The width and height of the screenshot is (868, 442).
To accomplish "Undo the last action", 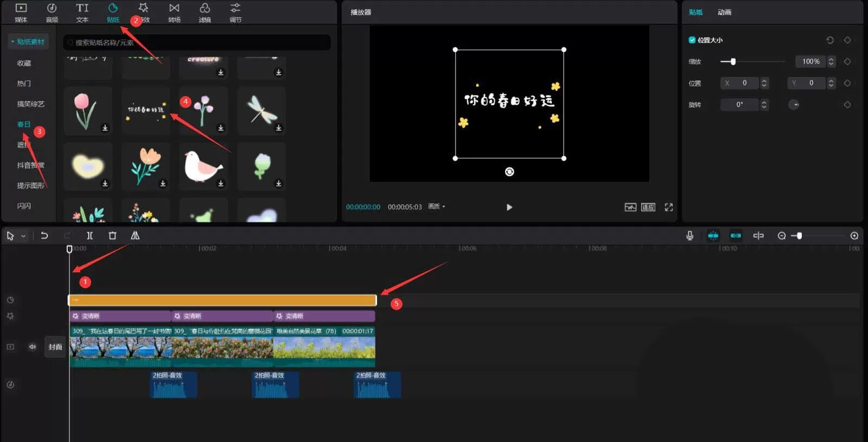I will [x=44, y=236].
